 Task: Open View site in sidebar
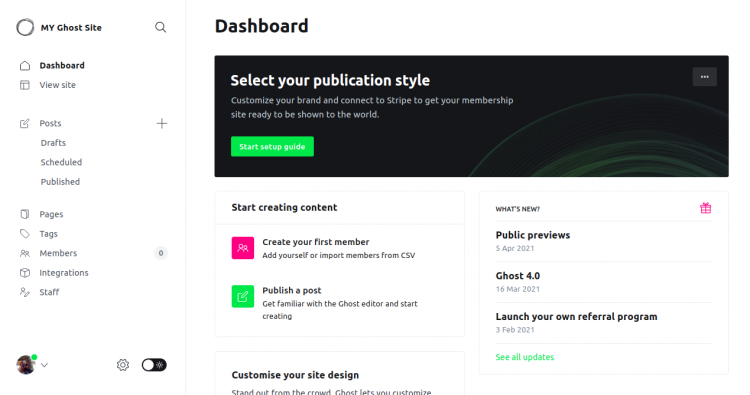[x=57, y=85]
